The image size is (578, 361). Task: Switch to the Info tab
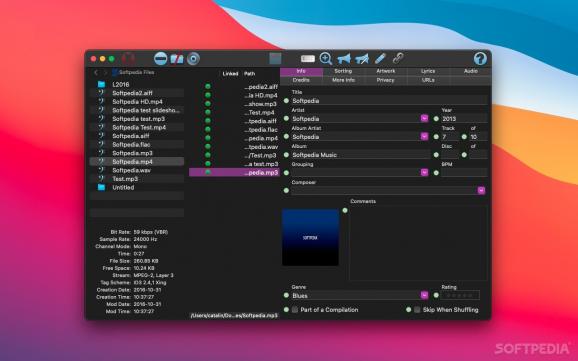pyautogui.click(x=301, y=71)
